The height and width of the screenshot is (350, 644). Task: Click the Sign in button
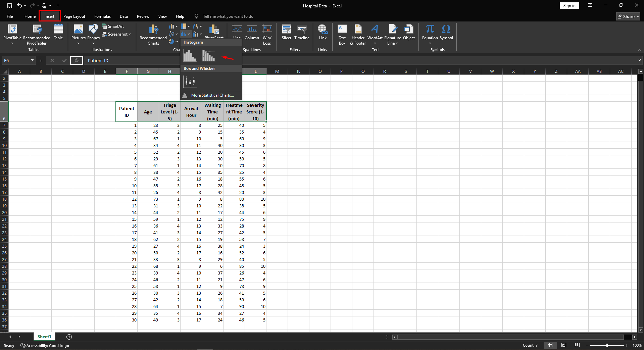coord(569,6)
